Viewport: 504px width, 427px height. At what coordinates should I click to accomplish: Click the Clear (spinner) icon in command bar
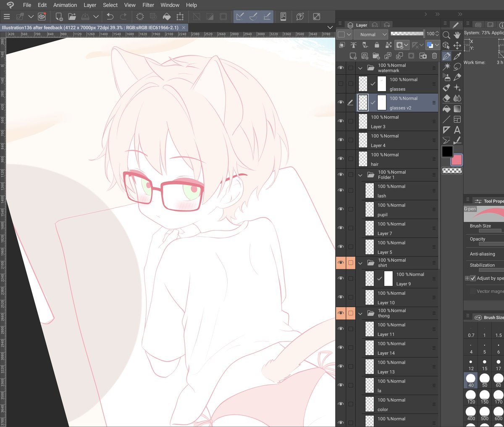coord(140,16)
